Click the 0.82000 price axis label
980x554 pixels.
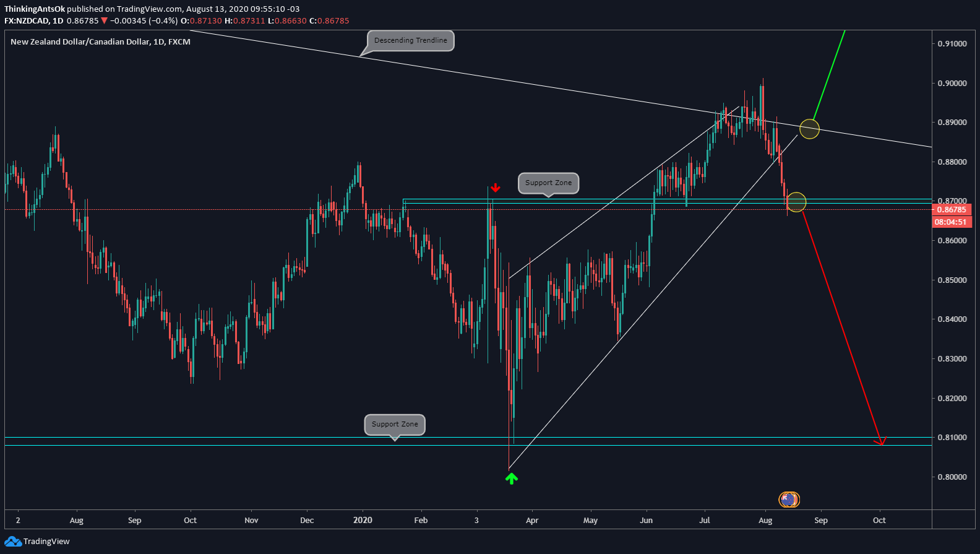click(952, 399)
